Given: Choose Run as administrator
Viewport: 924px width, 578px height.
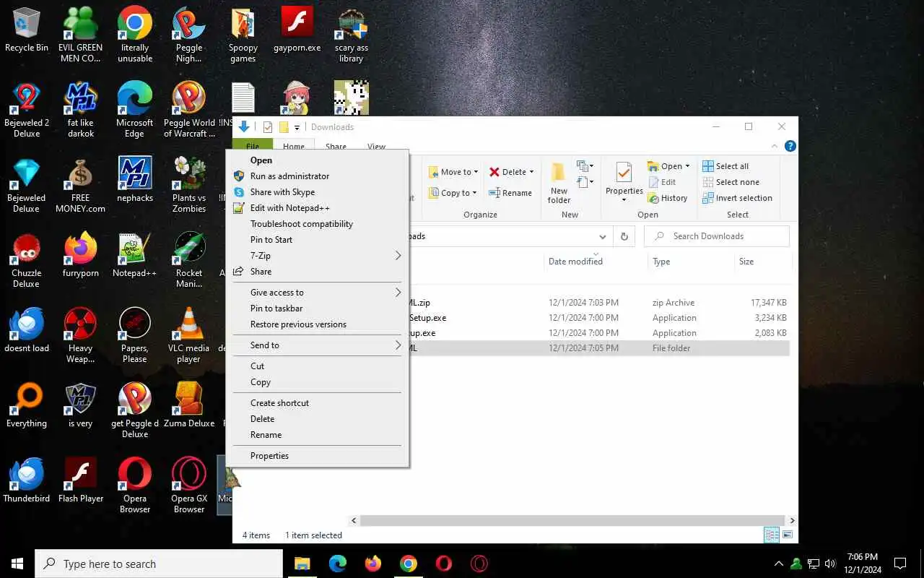Looking at the screenshot, I should tap(317, 176).
